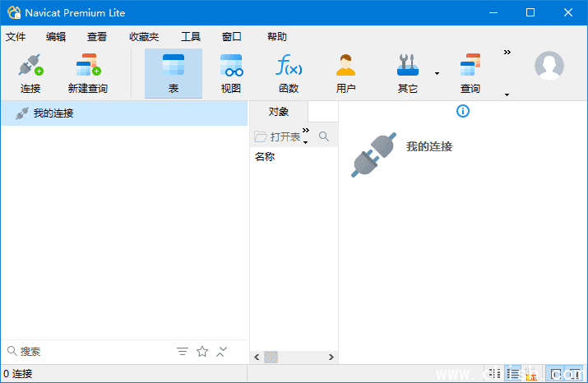The image size is (588, 383).
Task: Open the 工具 (Tools) menu
Action: click(190, 36)
